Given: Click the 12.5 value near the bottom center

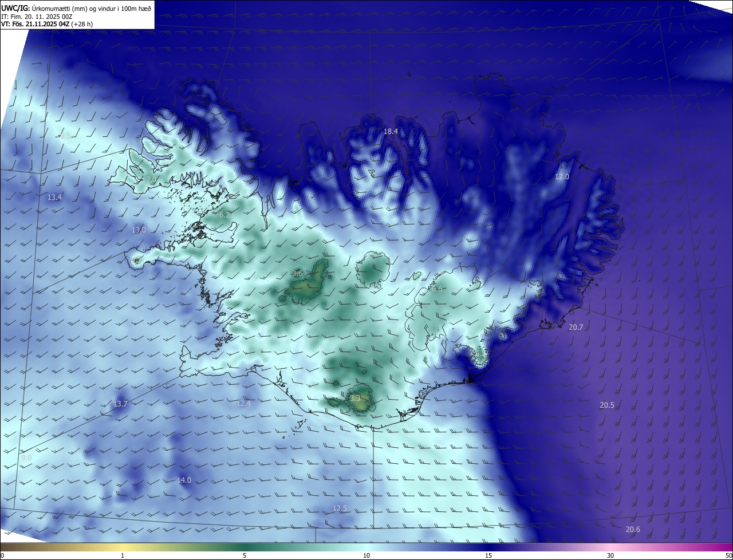Looking at the screenshot, I should [x=340, y=508].
